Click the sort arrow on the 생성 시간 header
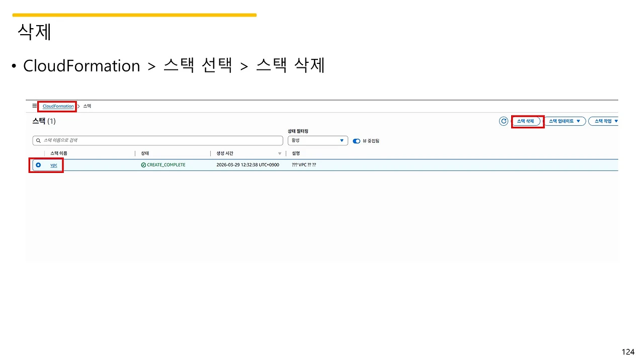 coord(280,153)
